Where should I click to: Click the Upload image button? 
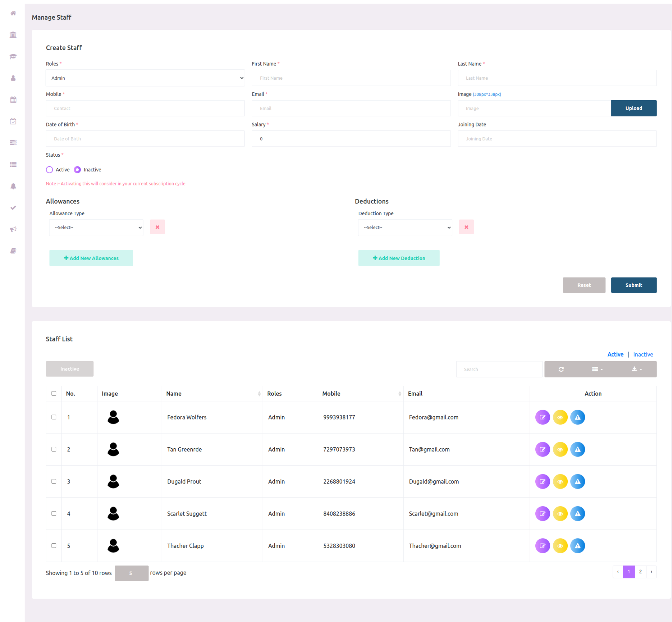634,108
